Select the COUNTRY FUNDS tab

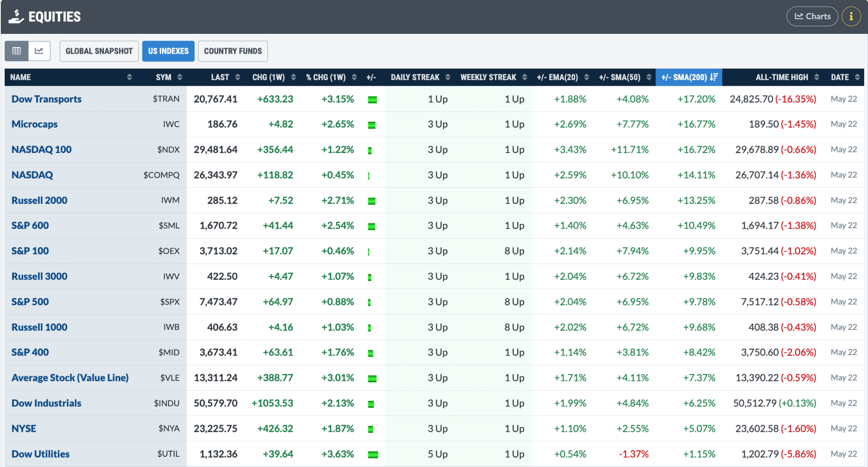click(233, 51)
